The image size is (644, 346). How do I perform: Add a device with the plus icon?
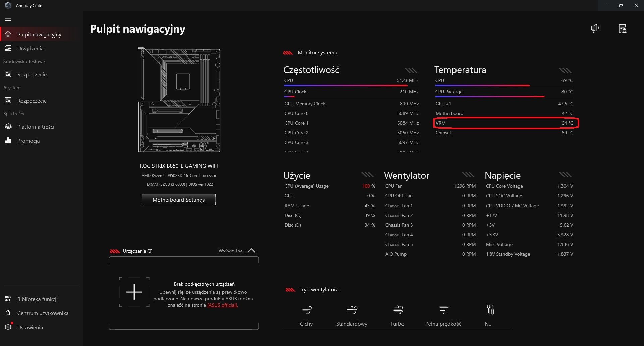[134, 292]
